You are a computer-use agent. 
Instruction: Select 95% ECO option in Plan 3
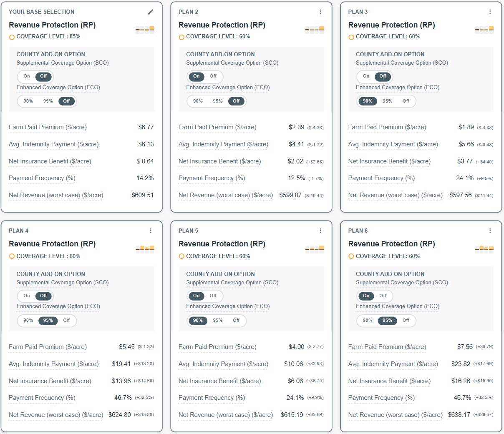click(x=387, y=101)
